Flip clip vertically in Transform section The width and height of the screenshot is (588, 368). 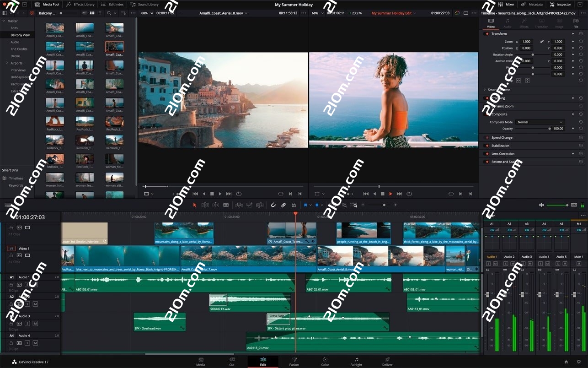[527, 81]
